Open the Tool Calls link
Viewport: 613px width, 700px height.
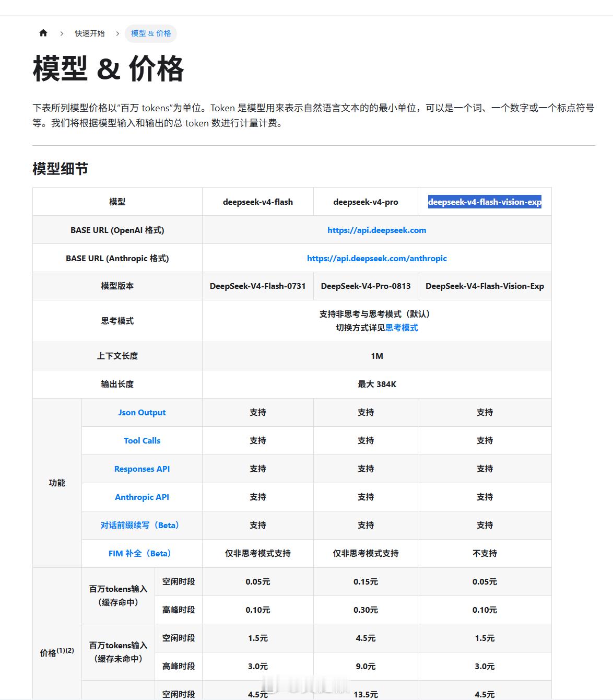pos(142,440)
